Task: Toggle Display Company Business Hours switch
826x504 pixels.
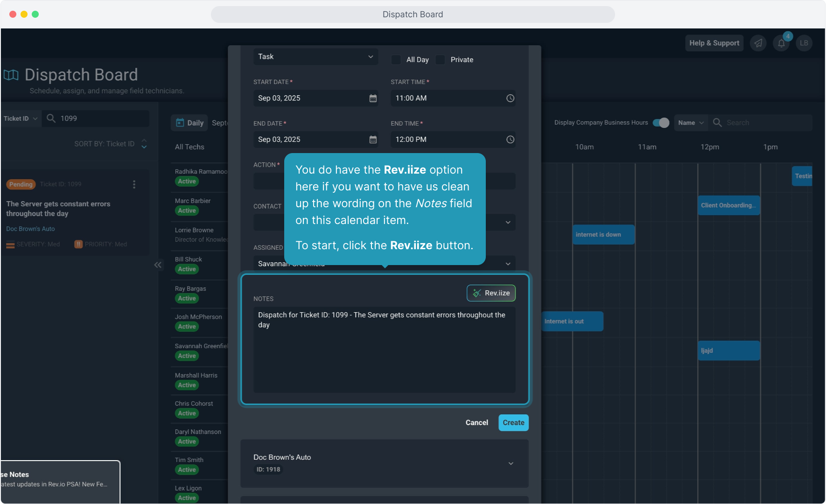Action: point(660,123)
